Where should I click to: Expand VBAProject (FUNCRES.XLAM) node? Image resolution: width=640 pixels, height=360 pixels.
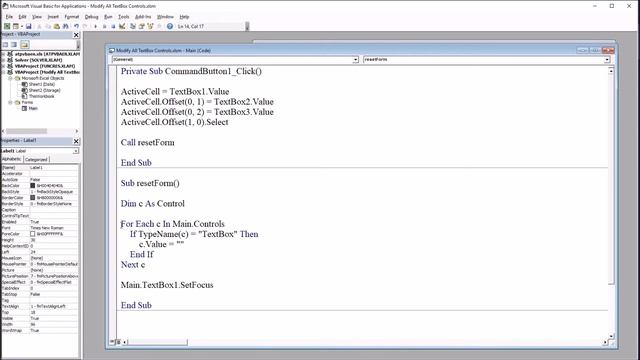4,66
